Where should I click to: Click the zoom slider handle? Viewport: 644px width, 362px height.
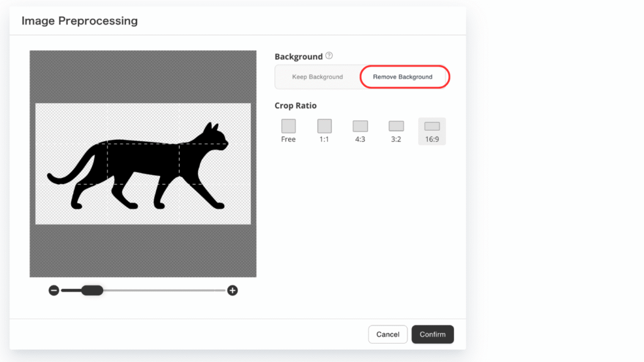pos(92,290)
